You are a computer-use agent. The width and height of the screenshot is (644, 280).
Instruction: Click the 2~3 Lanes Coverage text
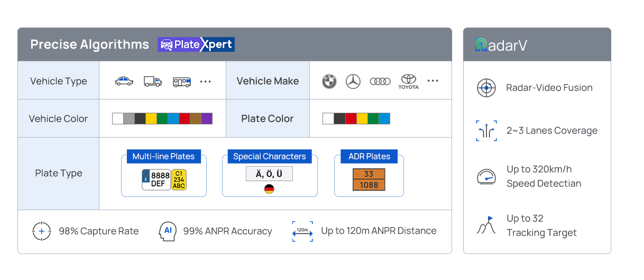pos(552,131)
